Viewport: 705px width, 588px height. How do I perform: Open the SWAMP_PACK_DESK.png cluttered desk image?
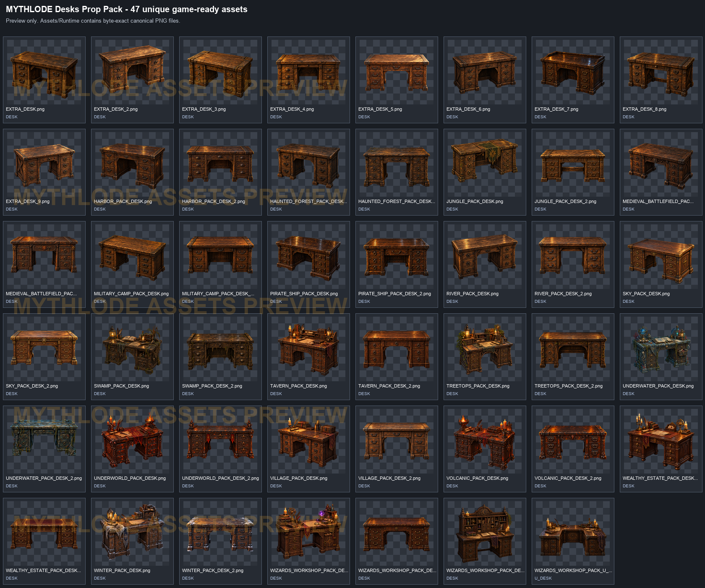[132, 349]
